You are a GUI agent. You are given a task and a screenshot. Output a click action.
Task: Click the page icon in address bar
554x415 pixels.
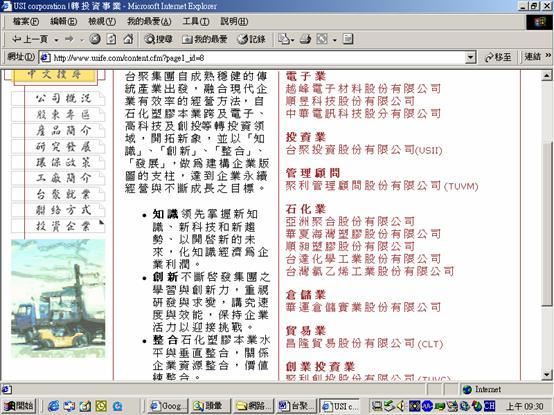pos(45,58)
